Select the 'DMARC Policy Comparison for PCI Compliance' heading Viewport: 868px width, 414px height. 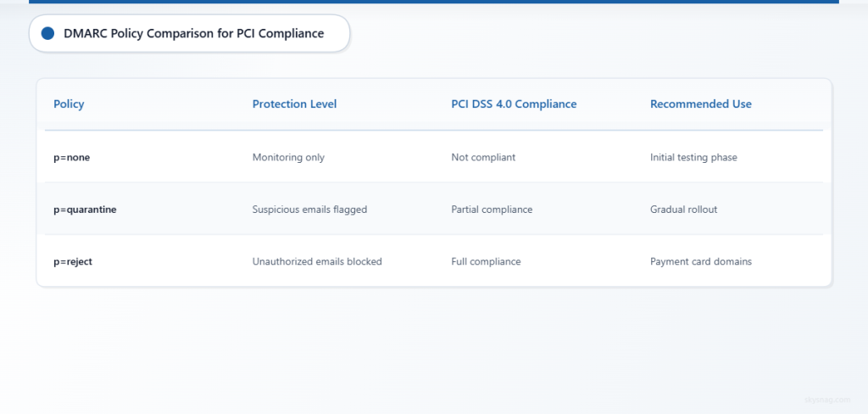(194, 33)
